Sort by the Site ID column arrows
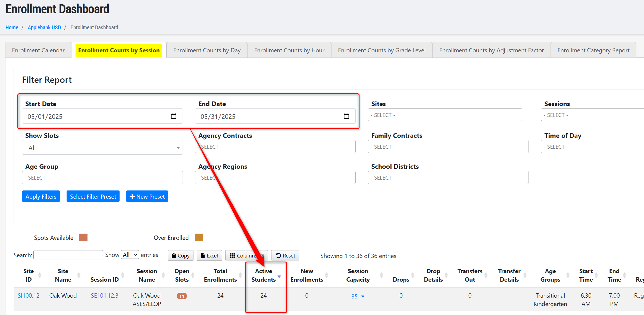 coord(40,275)
